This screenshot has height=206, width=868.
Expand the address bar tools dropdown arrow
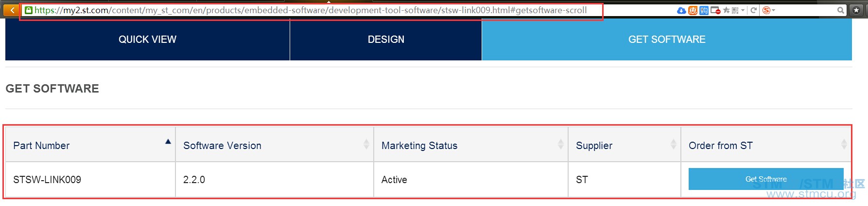point(743,10)
